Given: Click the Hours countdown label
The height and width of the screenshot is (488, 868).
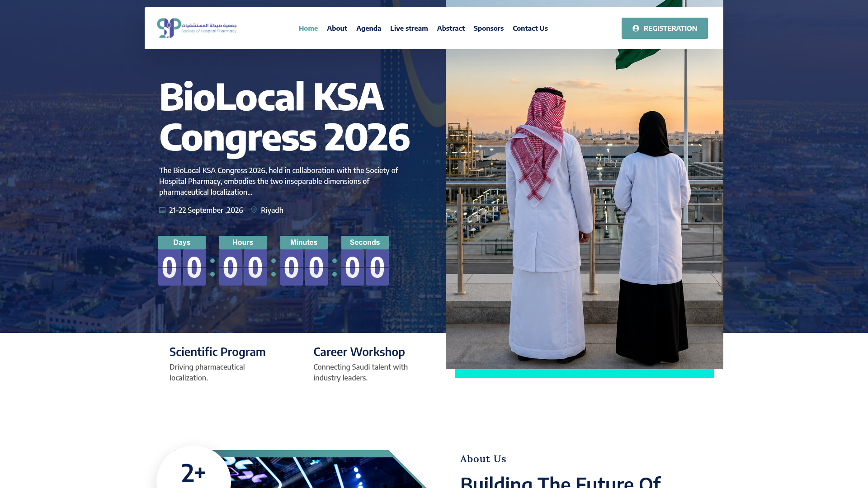Looking at the screenshot, I should 243,242.
